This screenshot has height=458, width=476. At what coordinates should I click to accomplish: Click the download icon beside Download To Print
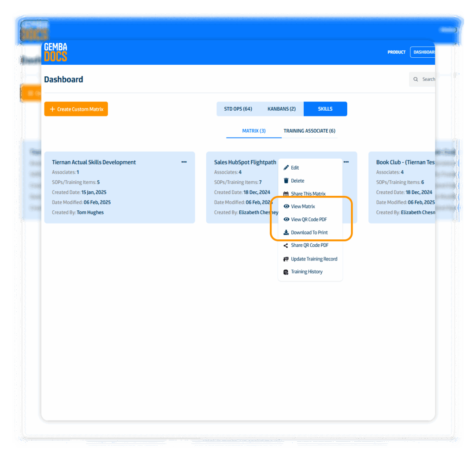click(286, 232)
